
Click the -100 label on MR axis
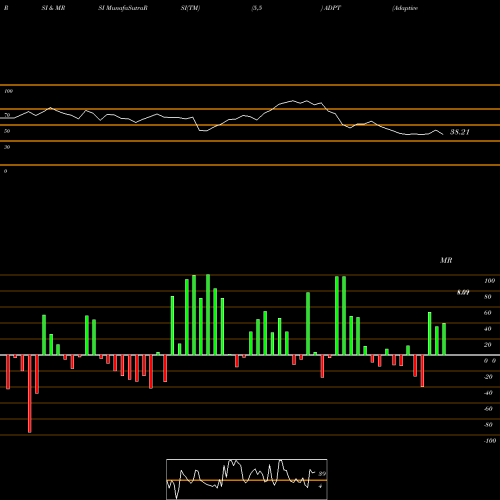(x=490, y=441)
